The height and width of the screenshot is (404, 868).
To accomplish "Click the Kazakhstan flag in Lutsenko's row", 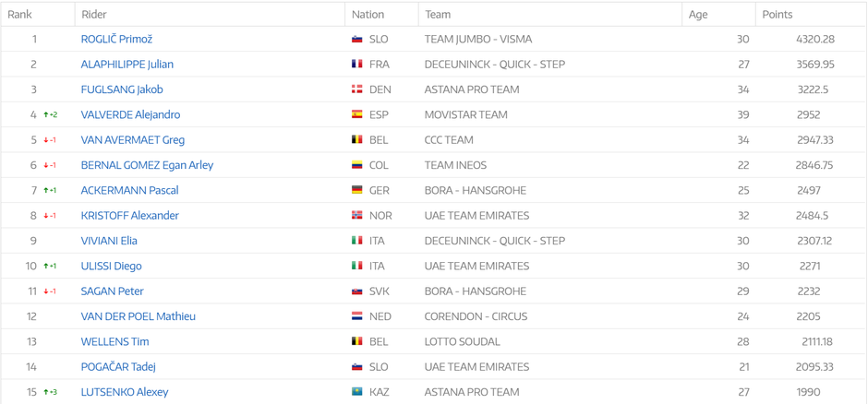I will (x=356, y=392).
